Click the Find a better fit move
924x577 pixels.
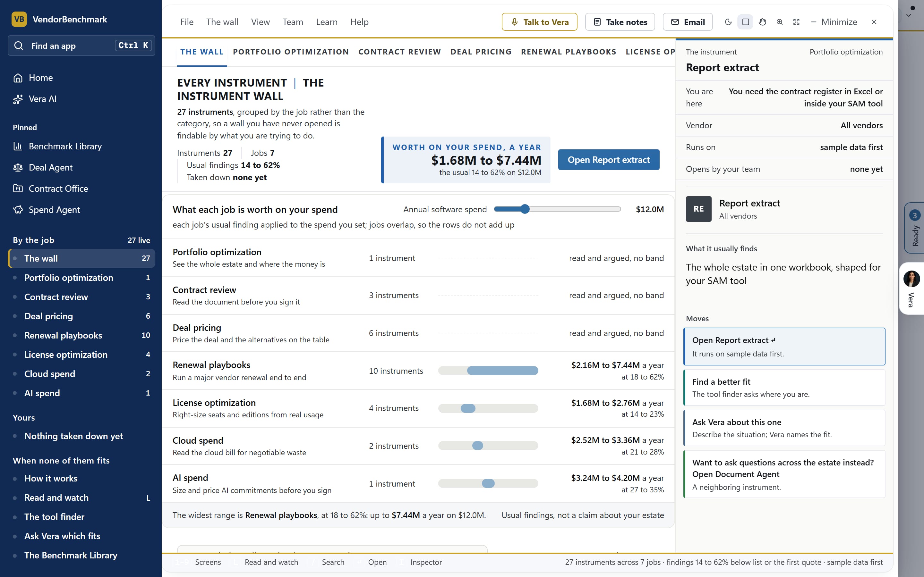784,387
